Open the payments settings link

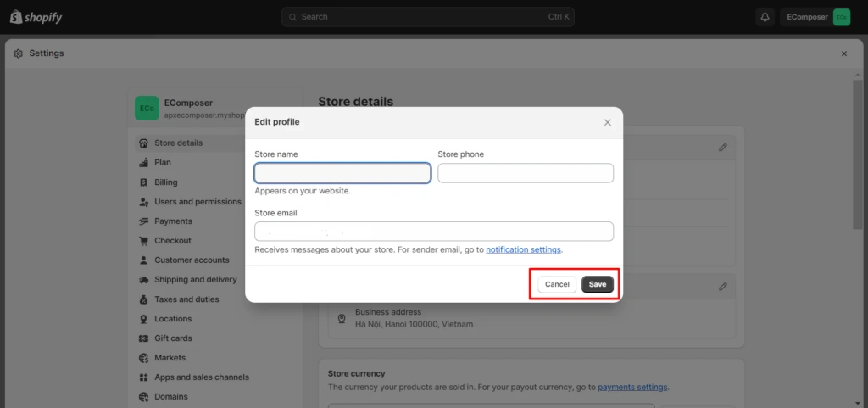[x=632, y=388]
